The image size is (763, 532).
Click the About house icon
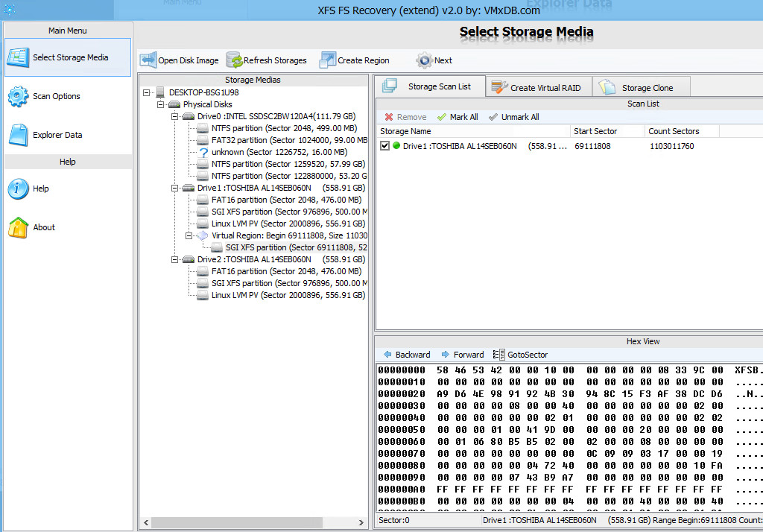[18, 227]
